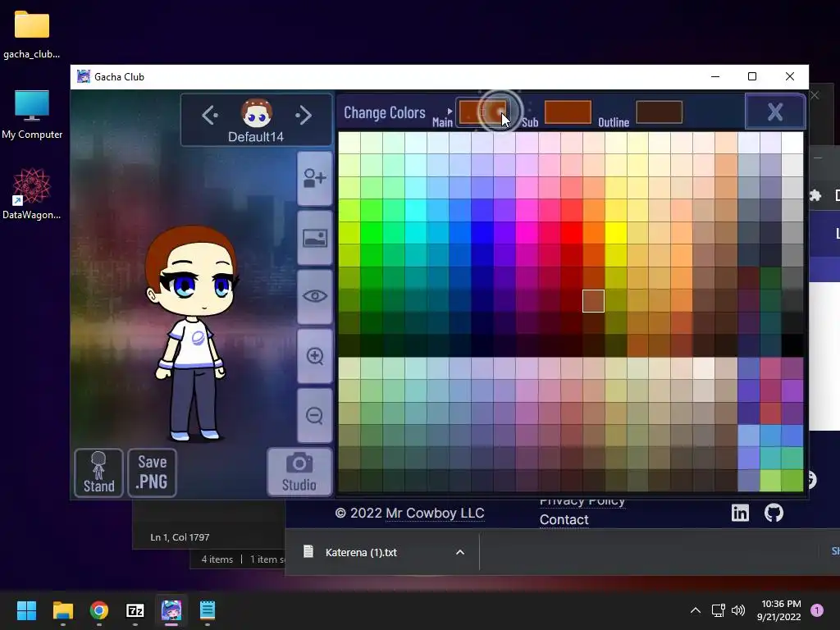Zoom in with the plus magnifier
This screenshot has width=840, height=630.
point(314,356)
